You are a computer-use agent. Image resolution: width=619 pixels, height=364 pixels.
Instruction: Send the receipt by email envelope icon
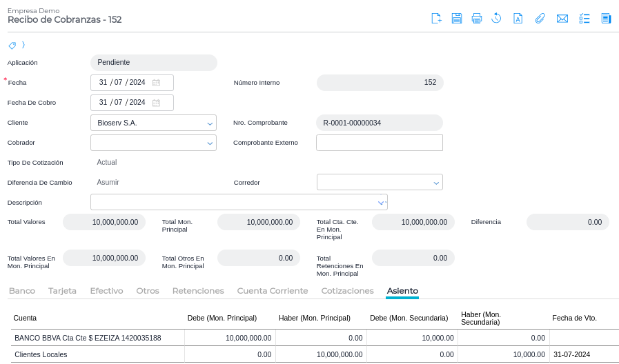(x=562, y=19)
